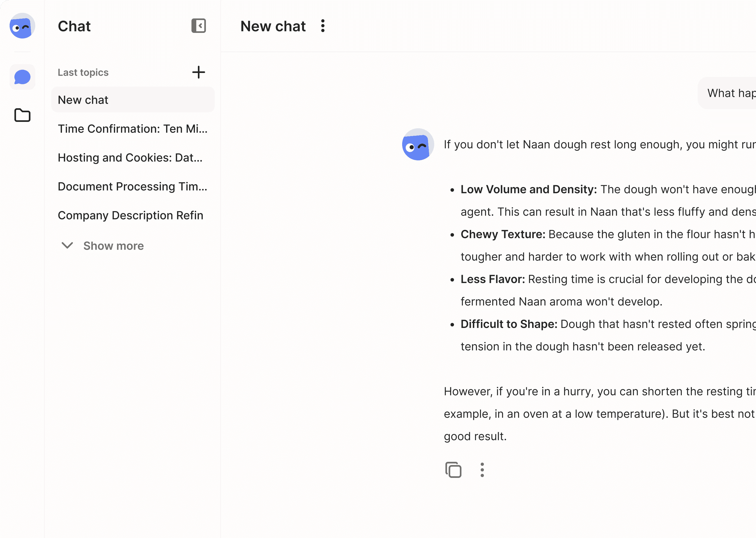This screenshot has width=756, height=538.
Task: Open the New chat header options menu
Action: coord(322,26)
